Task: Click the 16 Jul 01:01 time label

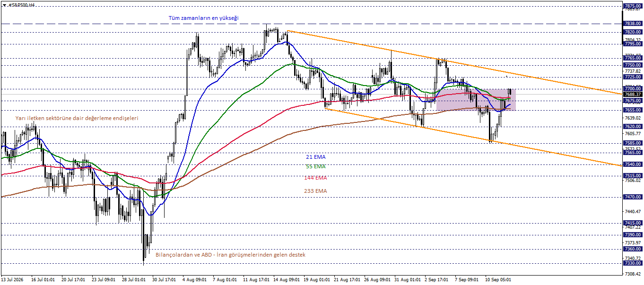Action: pos(43,280)
